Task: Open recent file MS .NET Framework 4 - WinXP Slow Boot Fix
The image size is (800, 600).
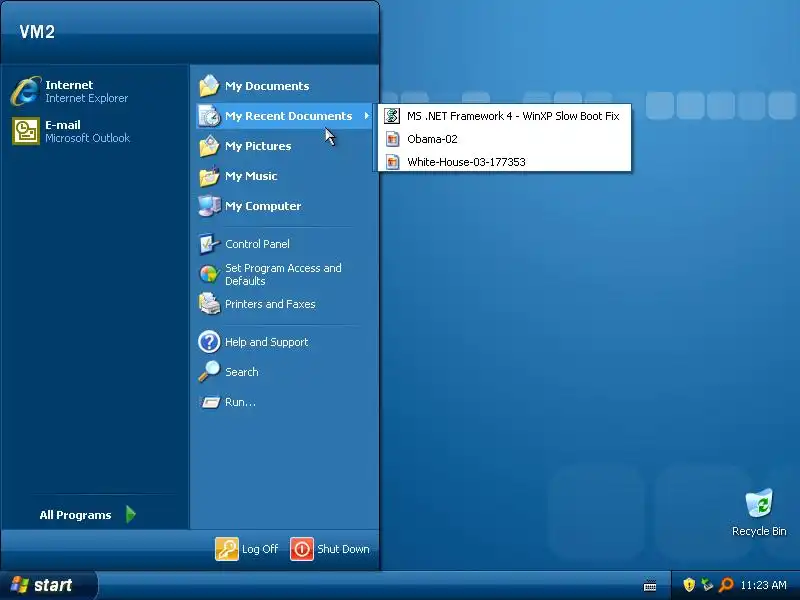Action: point(505,116)
